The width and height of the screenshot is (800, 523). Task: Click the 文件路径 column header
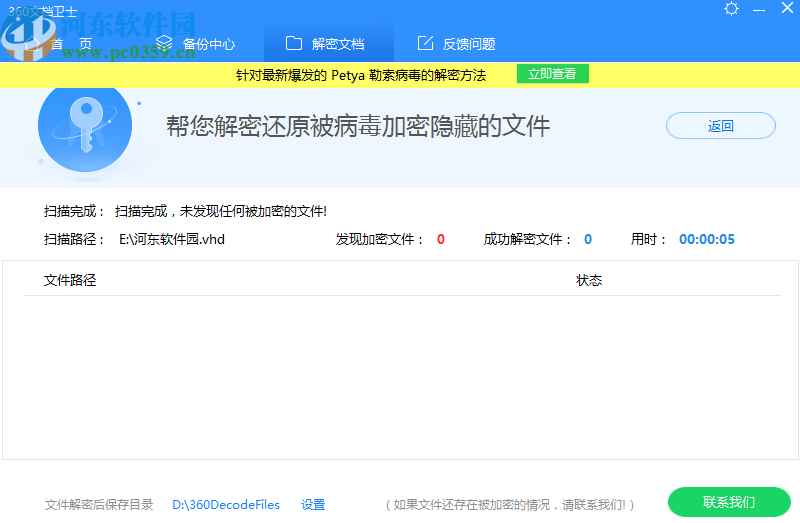click(70, 280)
